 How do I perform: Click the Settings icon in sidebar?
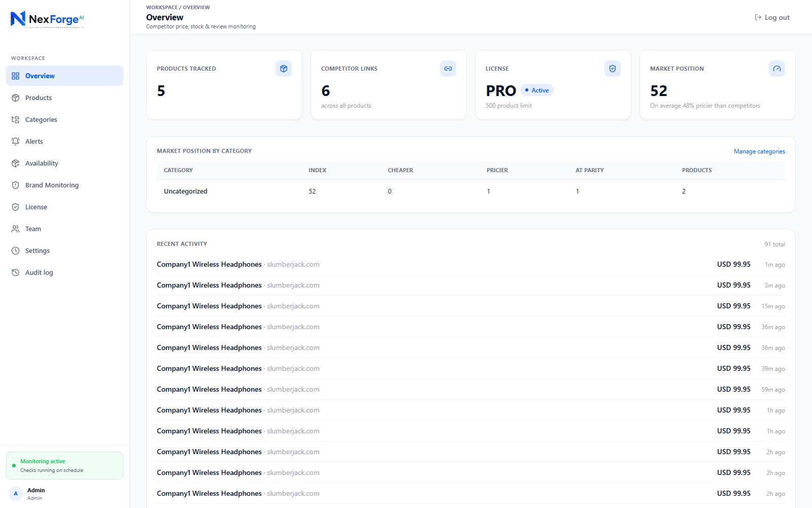[x=16, y=250]
